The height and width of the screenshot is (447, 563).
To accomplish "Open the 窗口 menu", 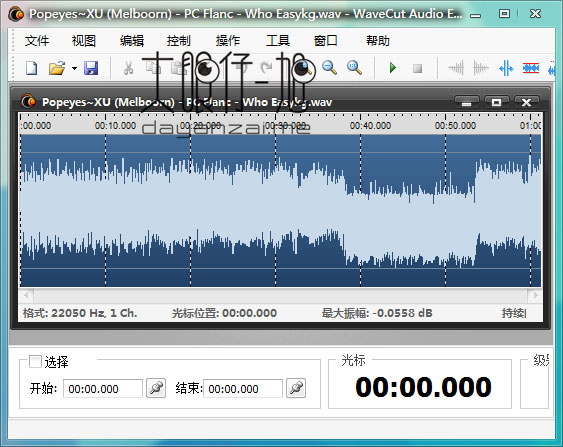I will point(326,41).
